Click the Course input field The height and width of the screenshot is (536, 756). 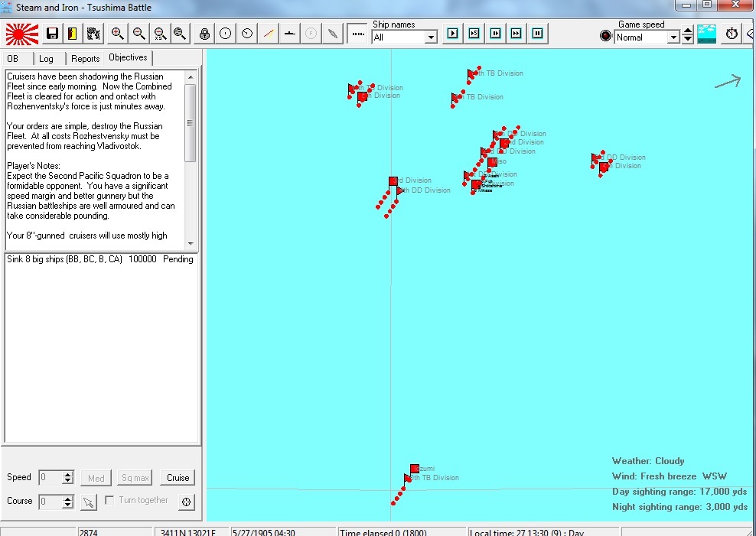tap(51, 502)
